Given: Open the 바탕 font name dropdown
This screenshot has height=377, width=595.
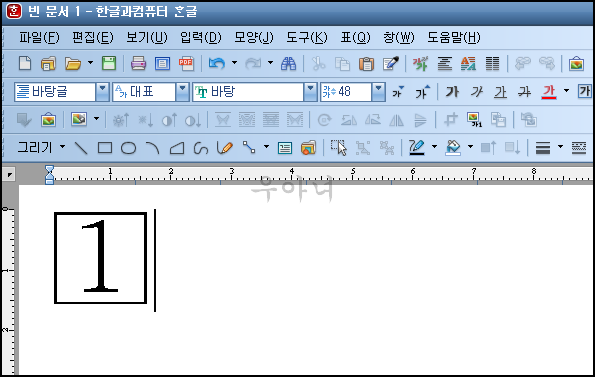Looking at the screenshot, I should point(310,91).
